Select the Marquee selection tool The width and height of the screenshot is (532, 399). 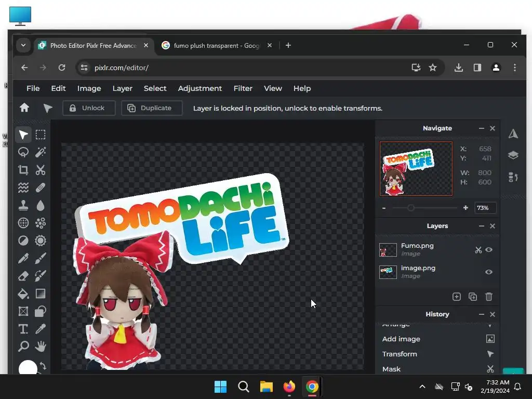click(41, 135)
